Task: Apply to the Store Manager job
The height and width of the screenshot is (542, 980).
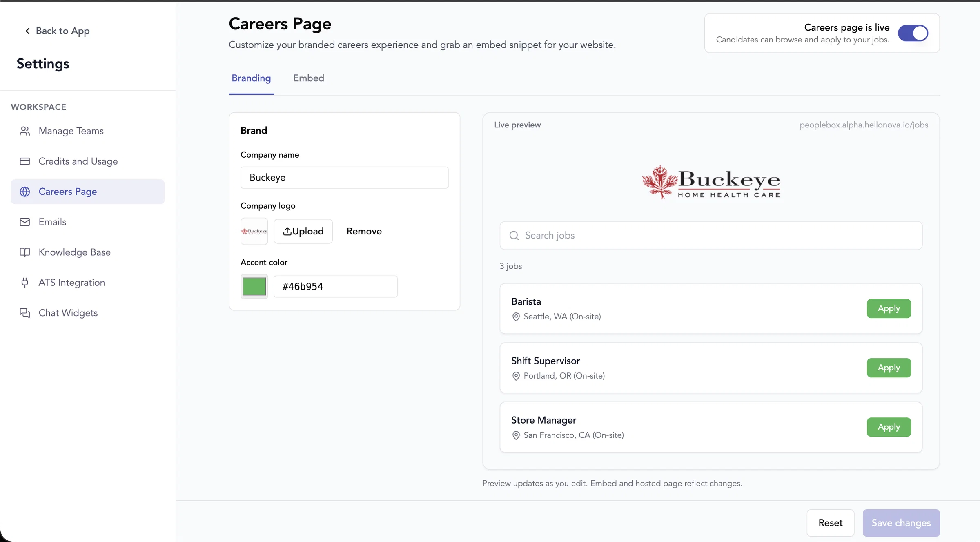Action: tap(889, 427)
